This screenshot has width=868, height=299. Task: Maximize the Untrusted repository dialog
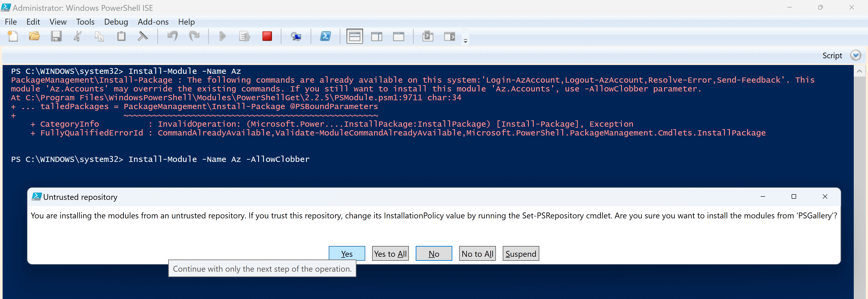pos(794,197)
